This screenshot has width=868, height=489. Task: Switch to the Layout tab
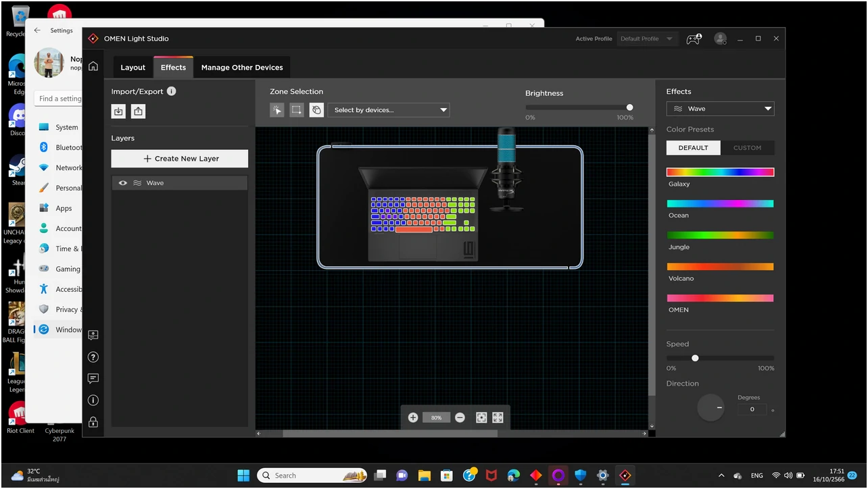click(x=132, y=68)
